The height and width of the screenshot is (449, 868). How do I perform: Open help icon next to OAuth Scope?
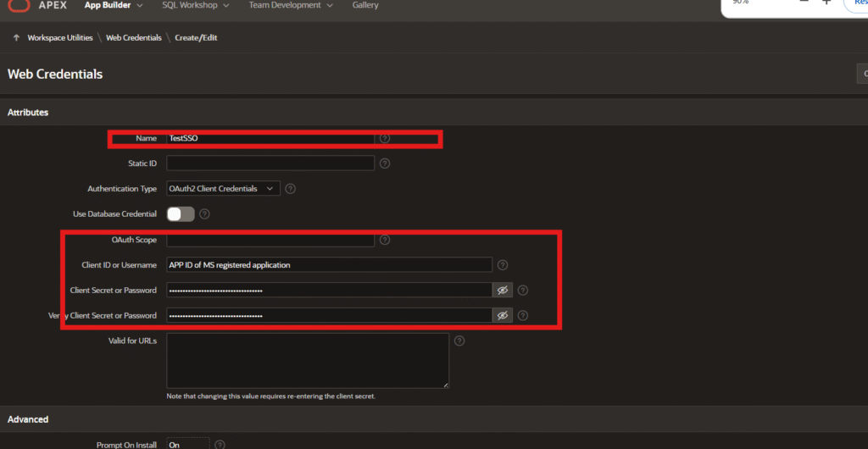coord(385,240)
